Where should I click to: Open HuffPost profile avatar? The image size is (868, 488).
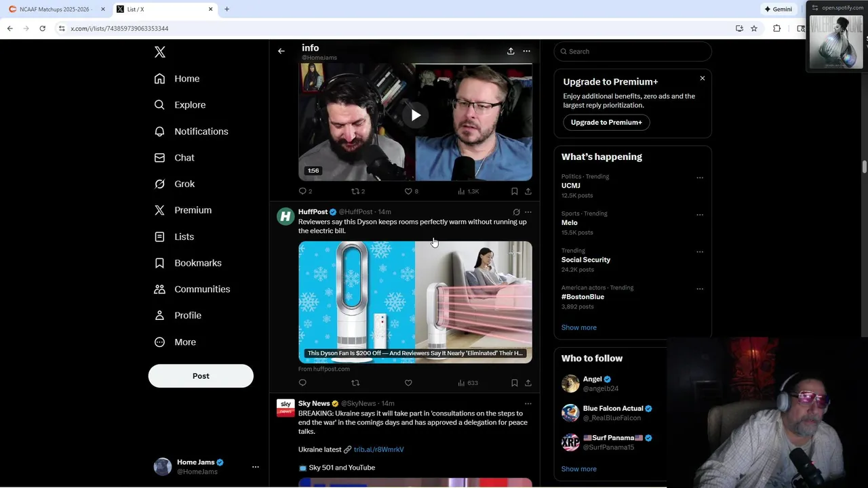285,216
